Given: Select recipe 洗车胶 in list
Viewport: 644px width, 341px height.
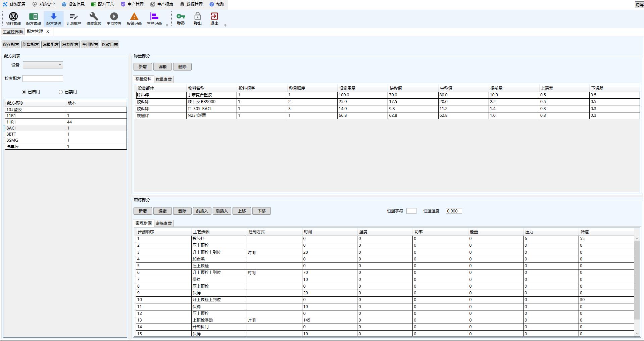Looking at the screenshot, I should pos(66,147).
